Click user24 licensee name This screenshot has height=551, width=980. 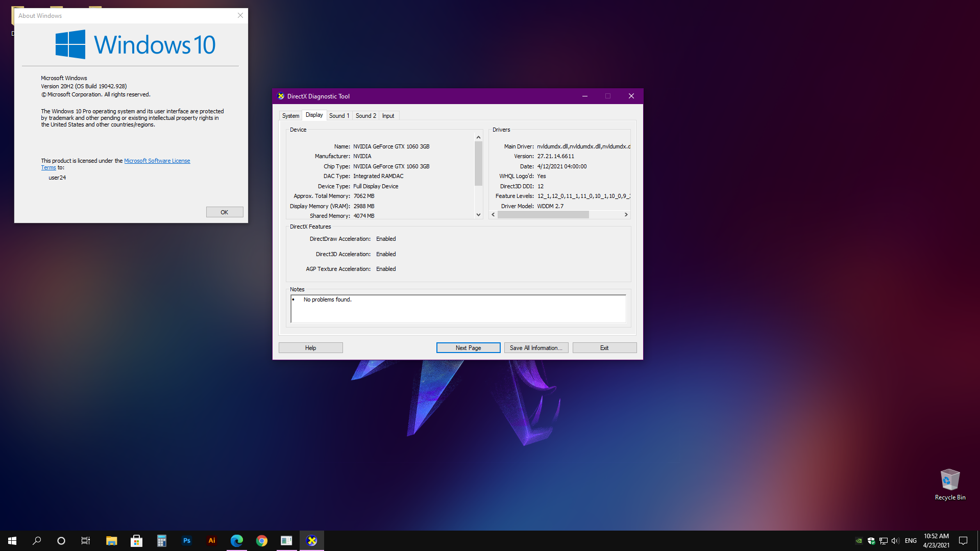click(x=57, y=178)
